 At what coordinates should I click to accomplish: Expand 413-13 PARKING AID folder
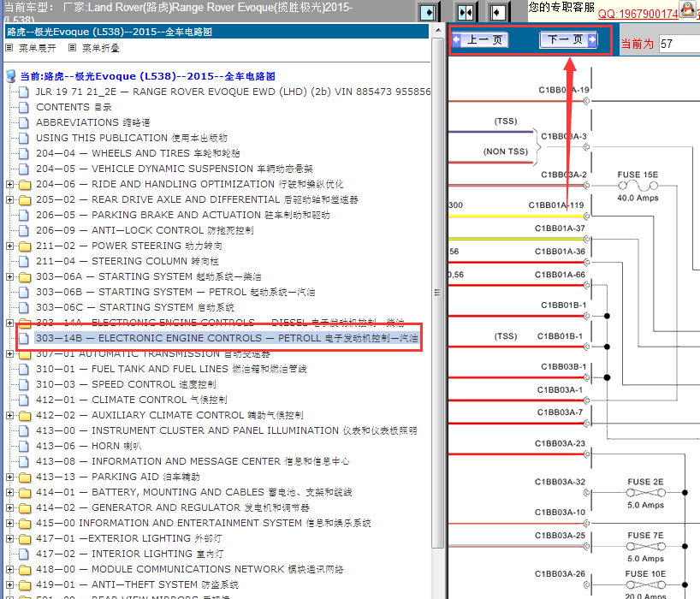click(9, 477)
